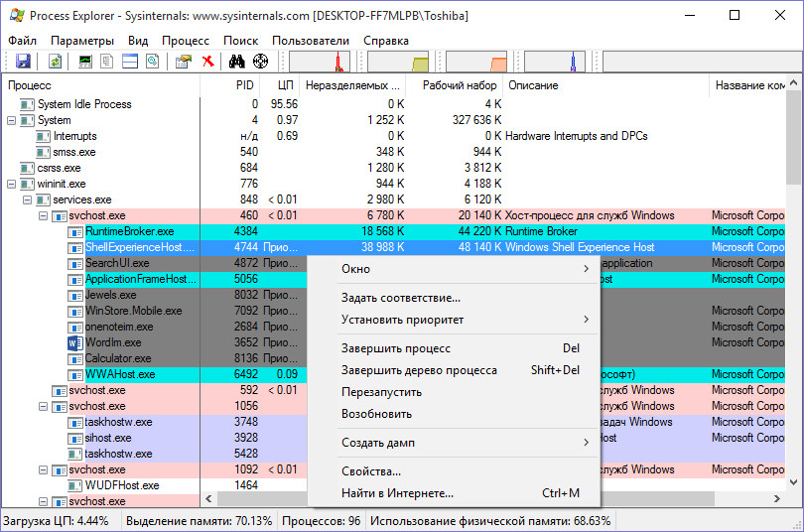Screen dimensions: 804x532
Task: Click the DLL/handle view toolbar icon
Action: (153, 62)
